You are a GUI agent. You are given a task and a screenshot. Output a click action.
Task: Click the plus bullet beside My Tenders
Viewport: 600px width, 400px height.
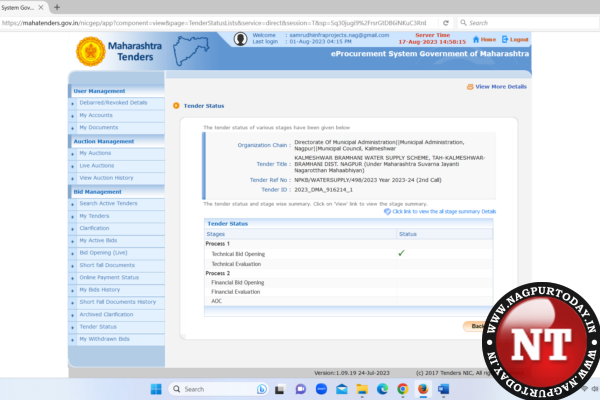tap(72, 217)
